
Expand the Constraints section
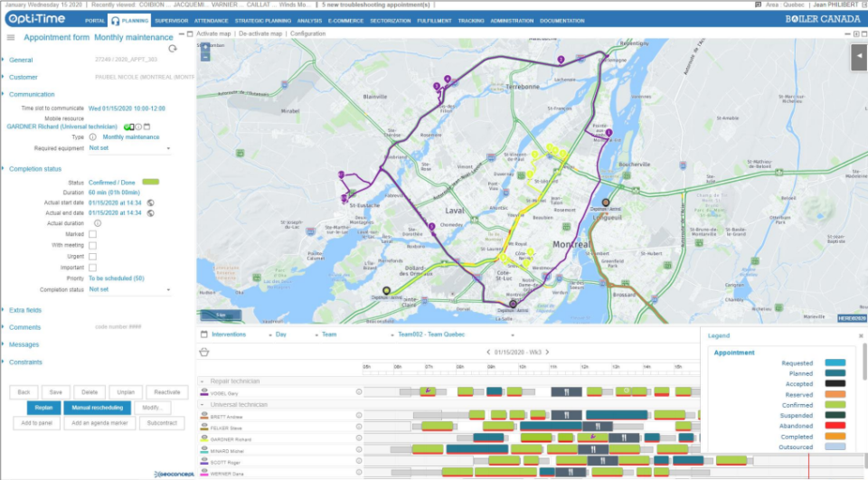25,362
